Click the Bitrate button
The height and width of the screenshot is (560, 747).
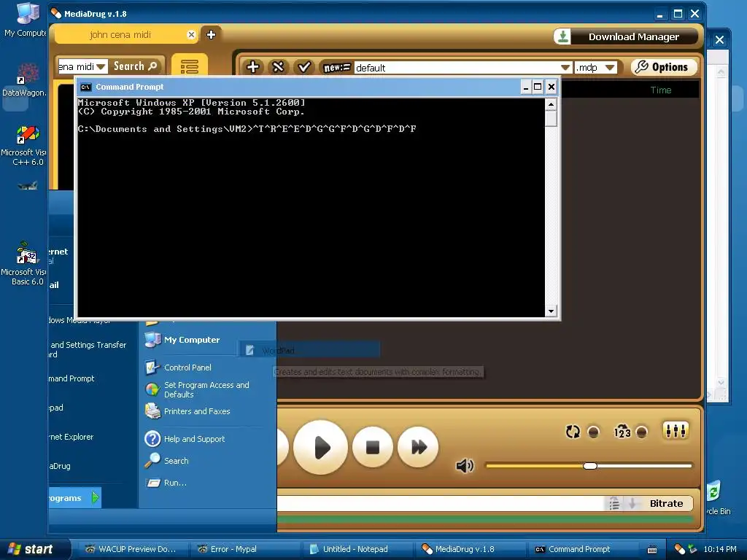[x=666, y=503]
